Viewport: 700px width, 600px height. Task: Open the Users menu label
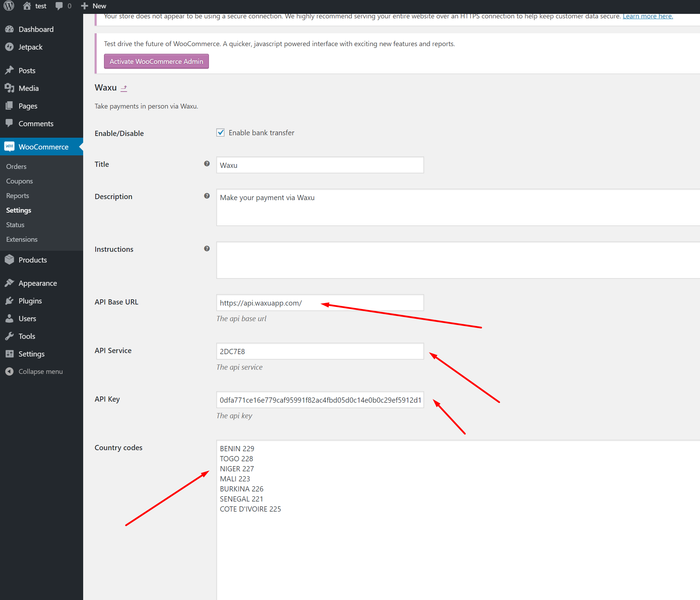(x=27, y=318)
